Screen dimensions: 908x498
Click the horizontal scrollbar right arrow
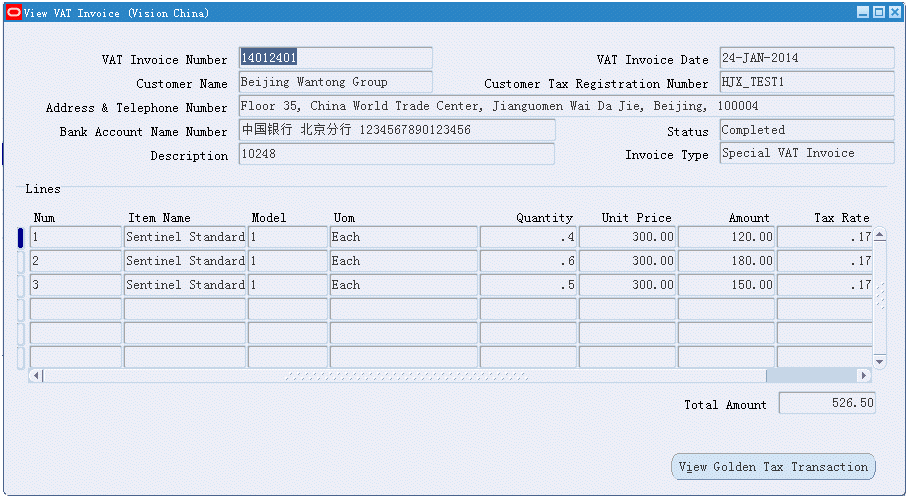864,375
